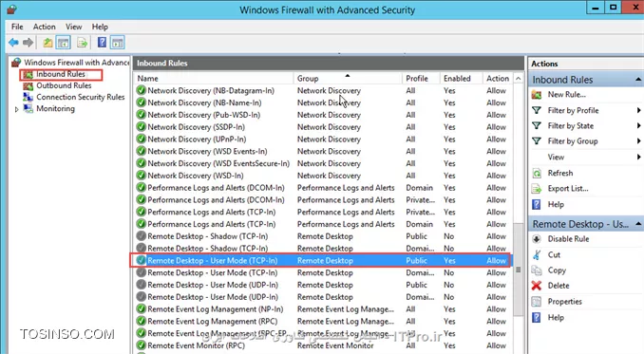Screen dimensions: 644x354
Task: Click the rules list scroll up arrow
Action: click(x=519, y=79)
